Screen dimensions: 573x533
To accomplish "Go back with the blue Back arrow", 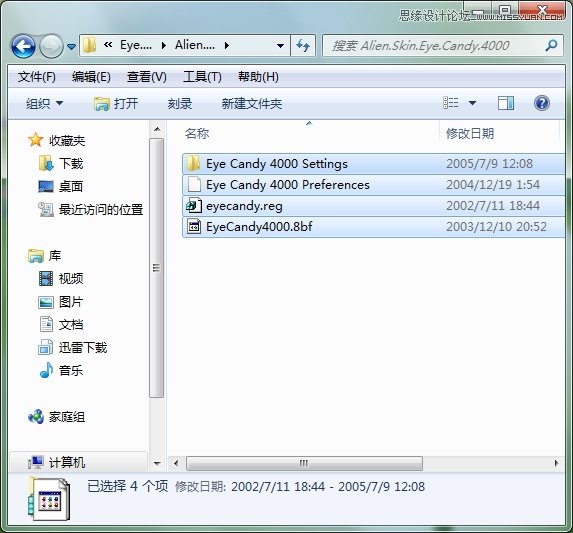I will pos(23,46).
